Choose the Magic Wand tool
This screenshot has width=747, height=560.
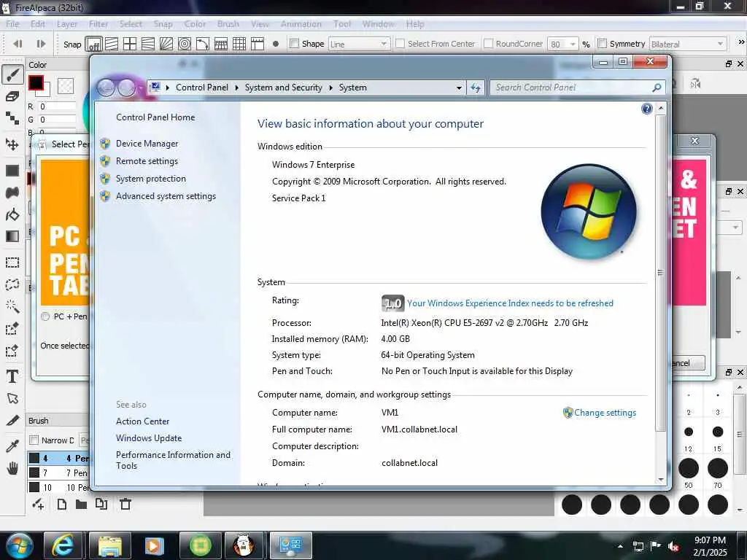(x=12, y=306)
